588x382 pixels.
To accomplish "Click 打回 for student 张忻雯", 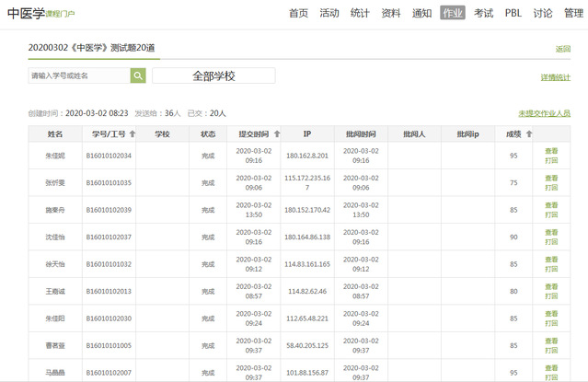I will tap(551, 187).
